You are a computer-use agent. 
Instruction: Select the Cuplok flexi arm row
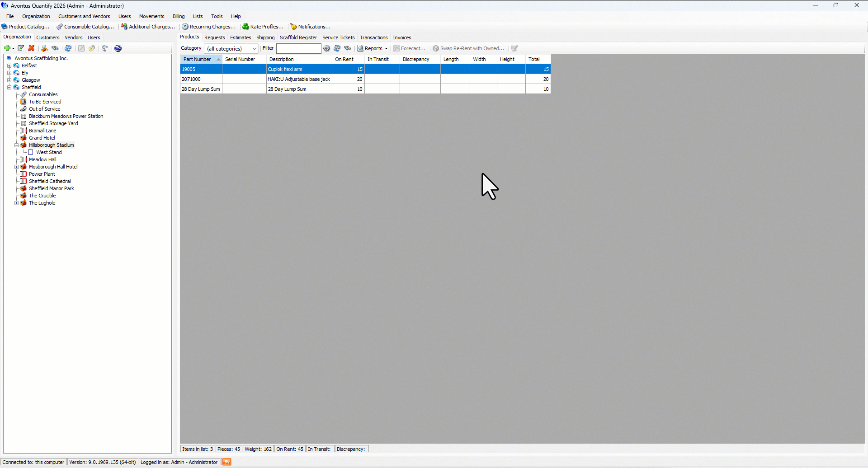(x=365, y=69)
